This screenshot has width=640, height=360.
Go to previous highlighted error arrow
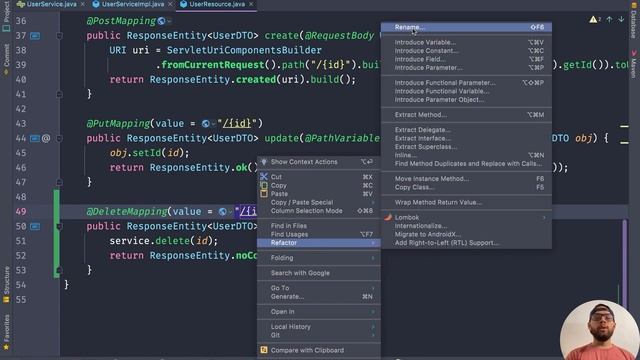[x=609, y=19]
